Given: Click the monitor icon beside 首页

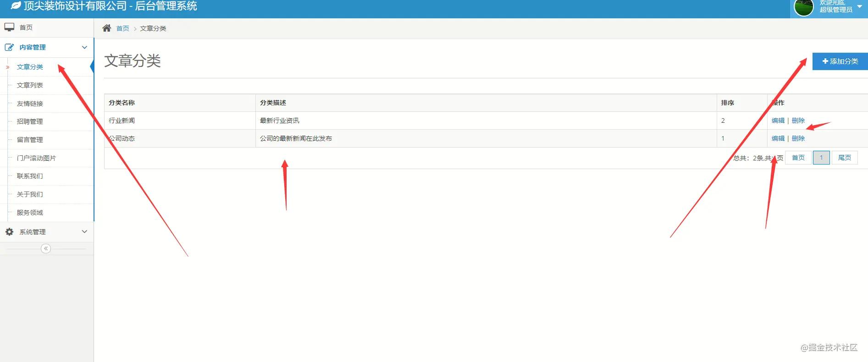Looking at the screenshot, I should point(9,27).
